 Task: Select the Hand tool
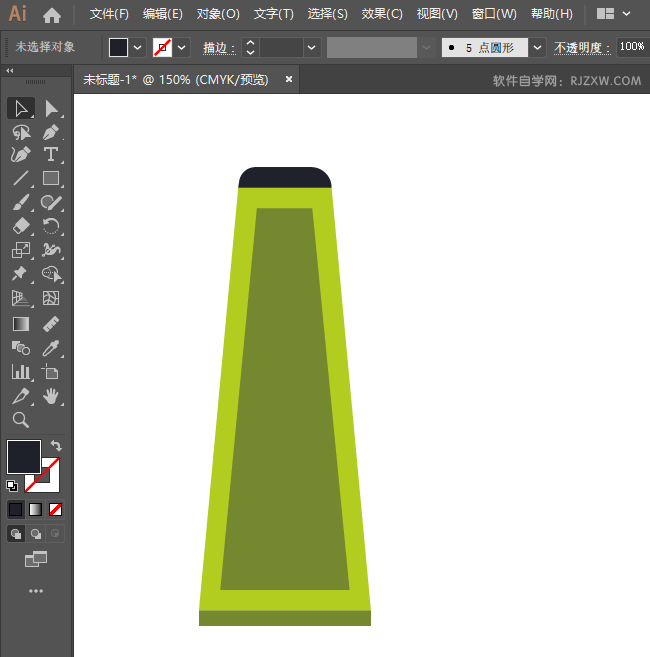(51, 396)
